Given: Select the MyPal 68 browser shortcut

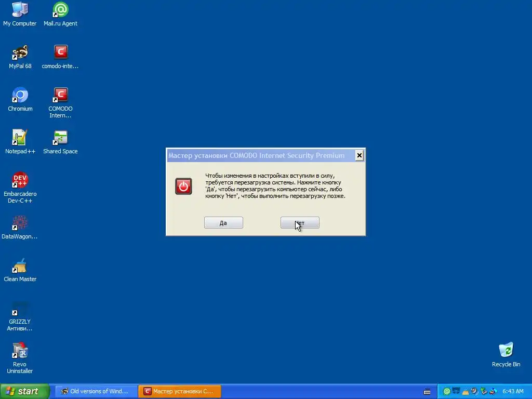Looking at the screenshot, I should coord(20,57).
